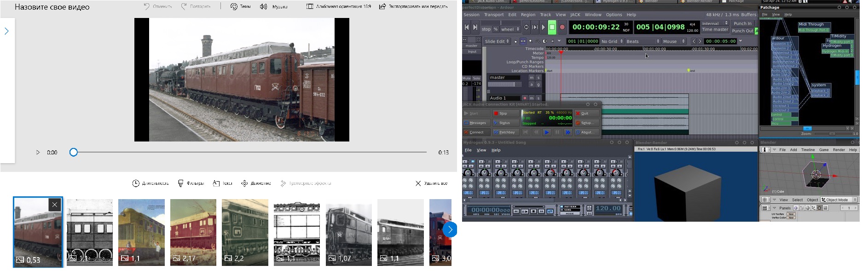Screen dimensions: 868x271
Task: Open Движение (Motion) tool
Action: (256, 183)
